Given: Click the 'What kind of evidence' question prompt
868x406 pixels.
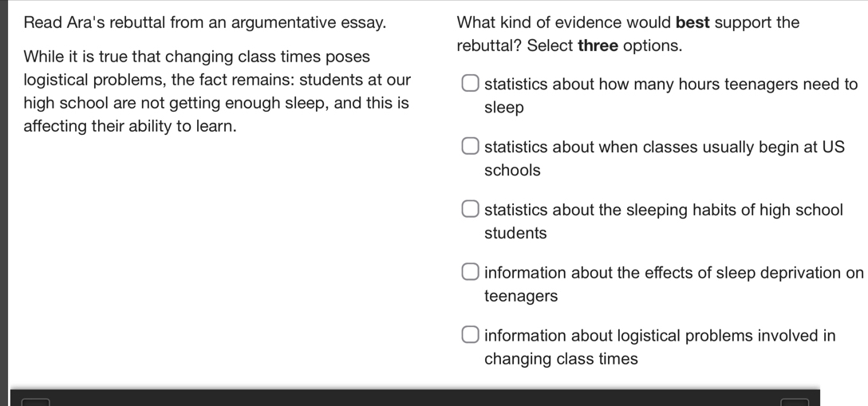Looking at the screenshot, I should click(x=628, y=22).
